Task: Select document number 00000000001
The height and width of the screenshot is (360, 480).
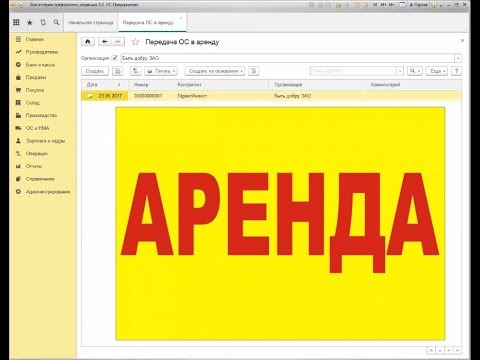Action: tap(148, 96)
